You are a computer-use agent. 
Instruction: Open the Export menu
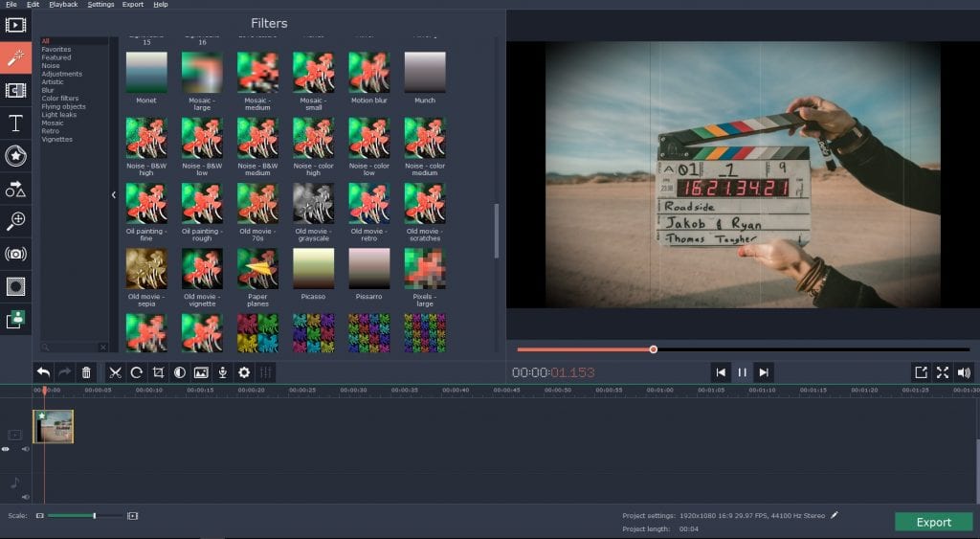132,5
